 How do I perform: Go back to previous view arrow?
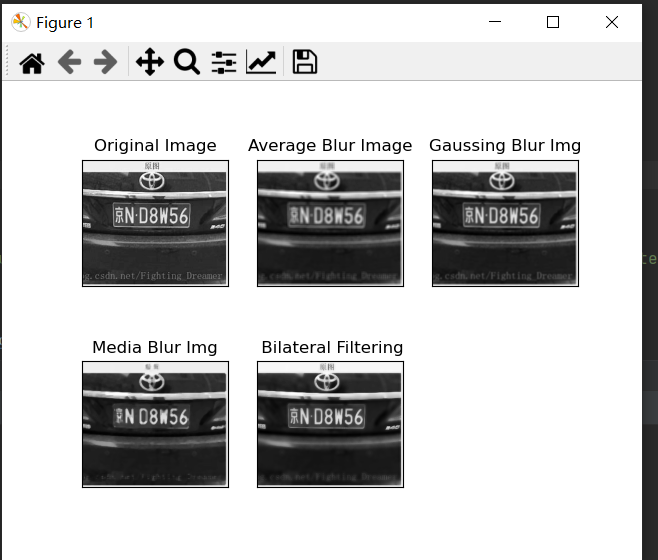[x=69, y=62]
